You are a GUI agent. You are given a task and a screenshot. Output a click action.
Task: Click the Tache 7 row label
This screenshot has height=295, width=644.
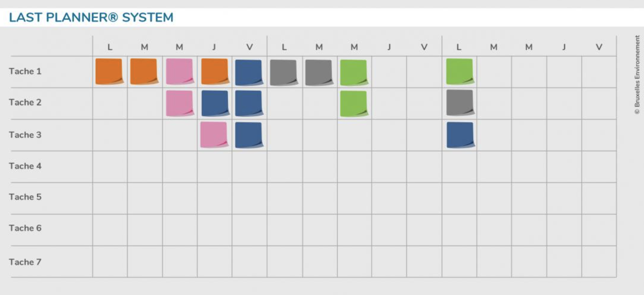pos(25,262)
